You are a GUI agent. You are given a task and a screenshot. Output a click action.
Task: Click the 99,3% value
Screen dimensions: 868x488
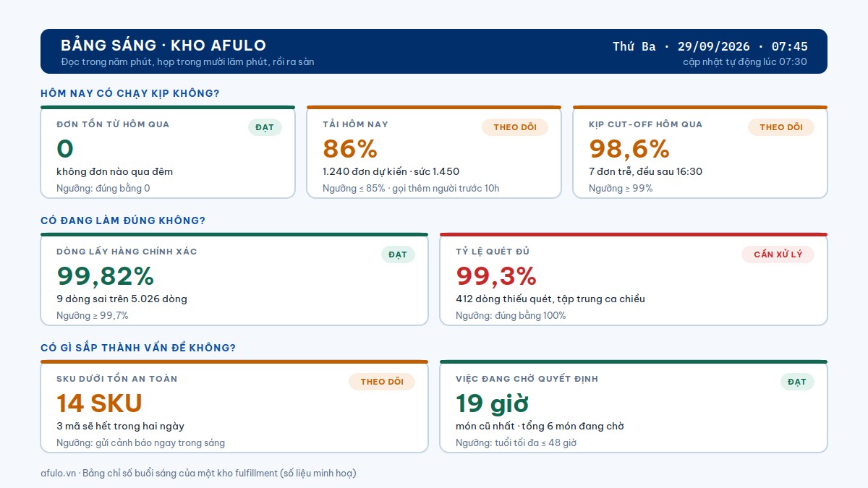[x=496, y=276]
